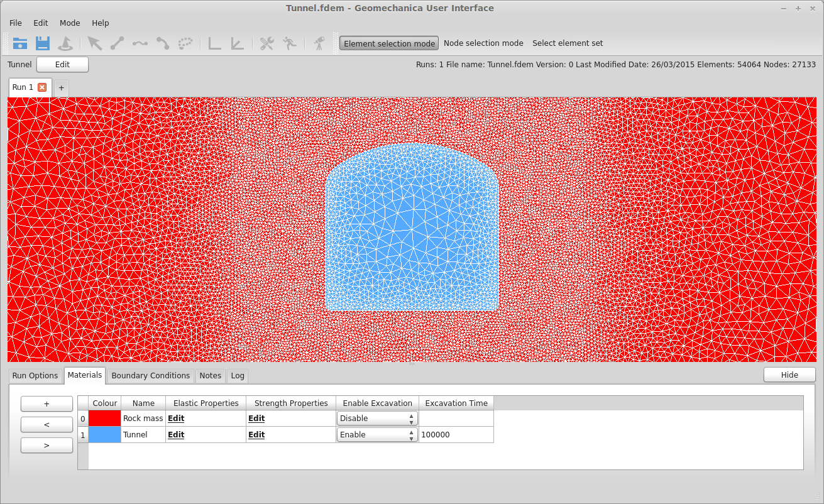Click the blue Tunnel colour swatch
This screenshot has width=824, height=504.
click(104, 434)
